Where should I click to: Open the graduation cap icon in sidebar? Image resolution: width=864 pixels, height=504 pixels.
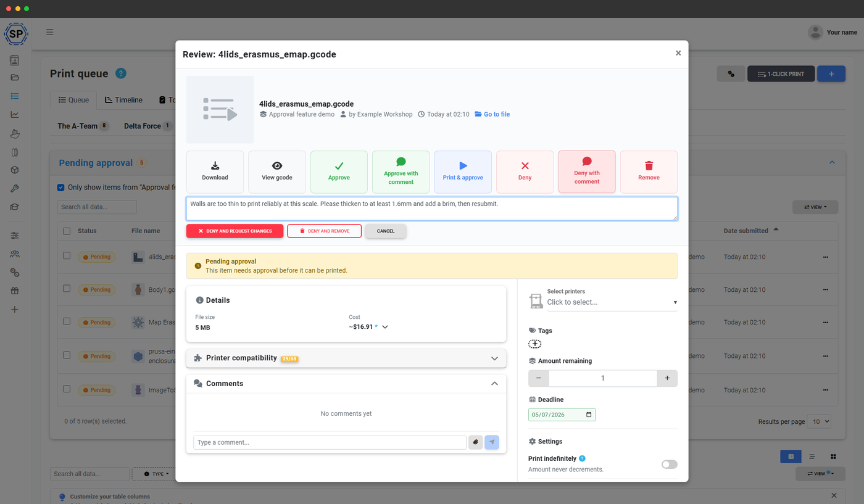pyautogui.click(x=15, y=207)
